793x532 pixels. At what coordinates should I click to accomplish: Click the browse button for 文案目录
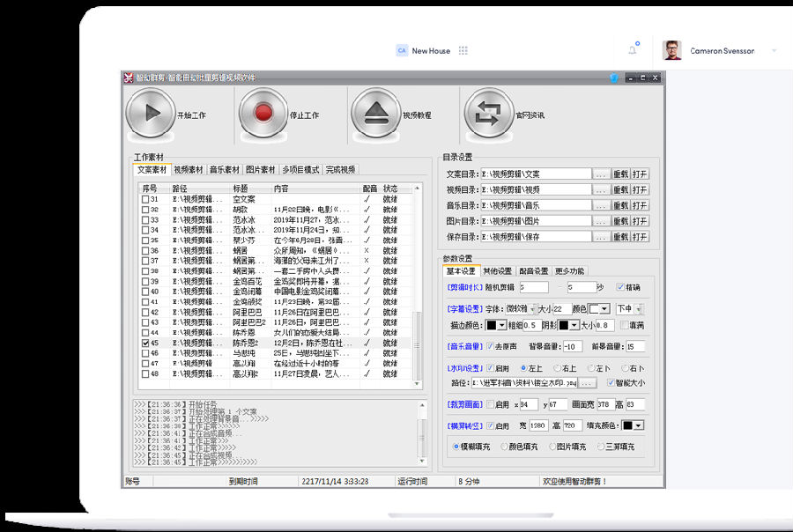coord(601,174)
